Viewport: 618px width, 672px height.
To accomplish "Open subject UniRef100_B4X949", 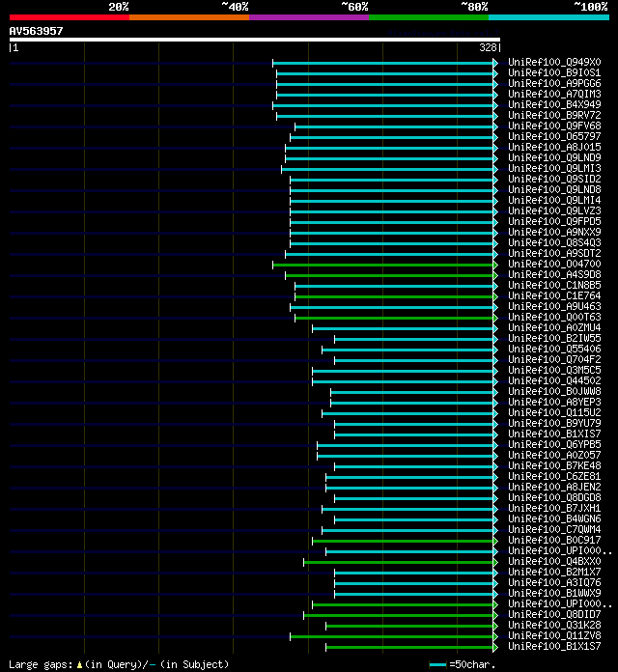I will pos(554,104).
